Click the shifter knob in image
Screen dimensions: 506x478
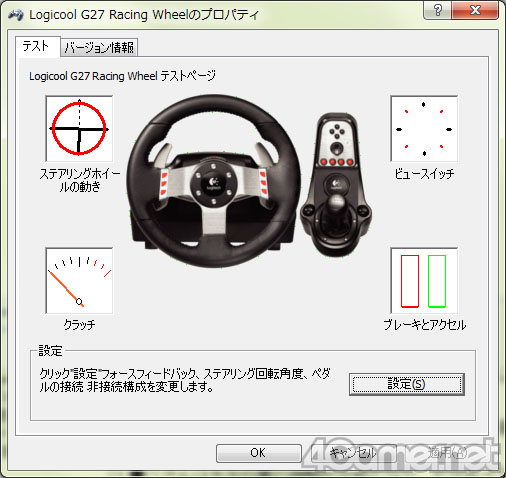[336, 204]
